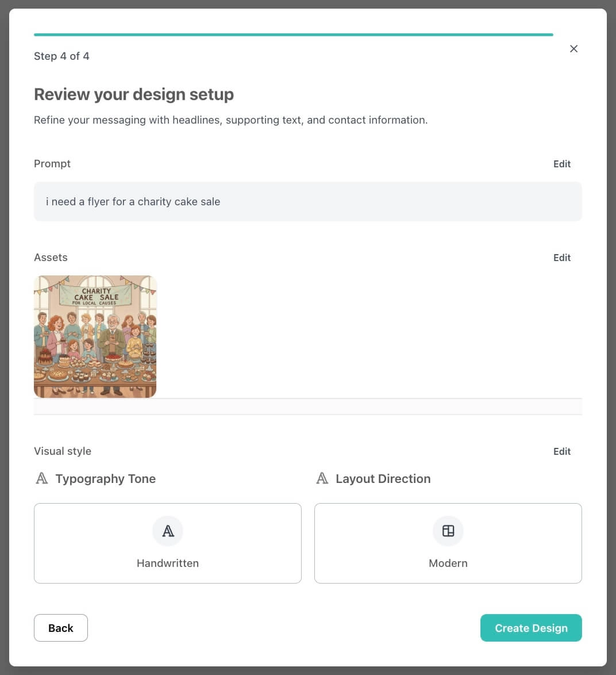Click the Review your design setup heading
This screenshot has width=616, height=675.
click(134, 94)
